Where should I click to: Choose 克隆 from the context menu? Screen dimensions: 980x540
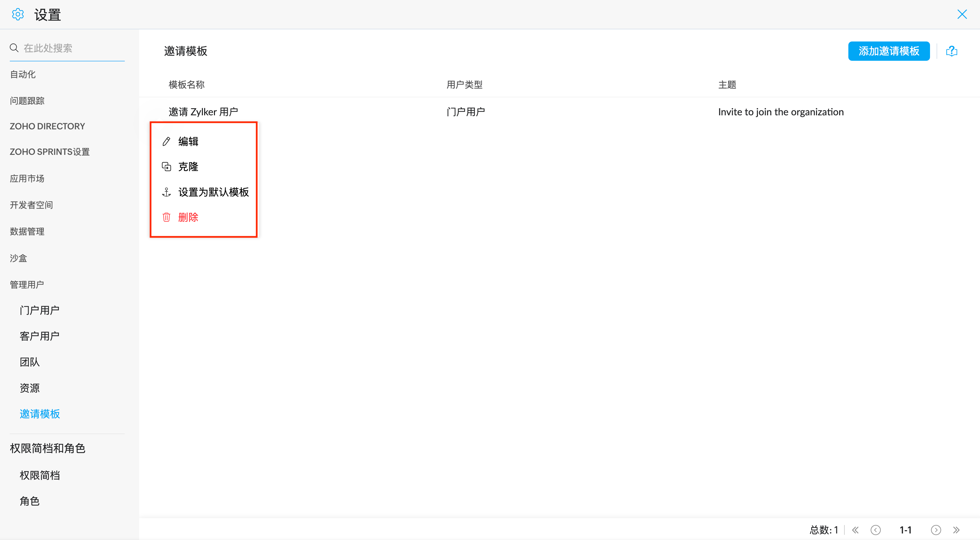click(x=188, y=167)
